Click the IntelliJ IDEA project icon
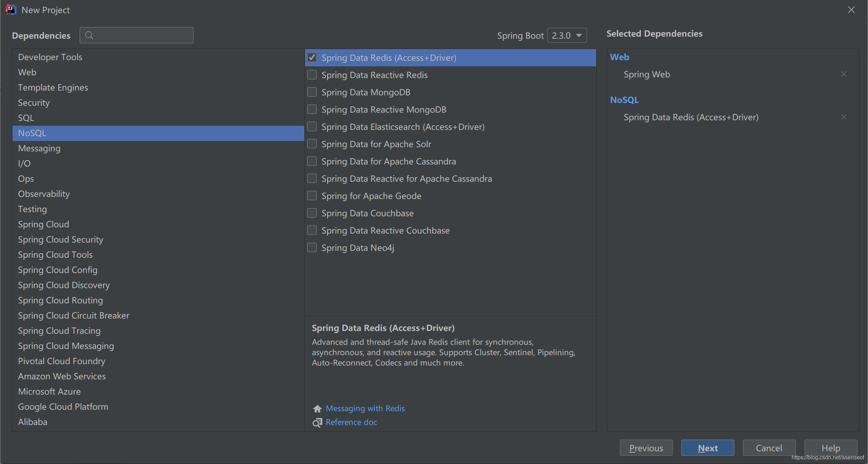The image size is (868, 464). click(10, 9)
